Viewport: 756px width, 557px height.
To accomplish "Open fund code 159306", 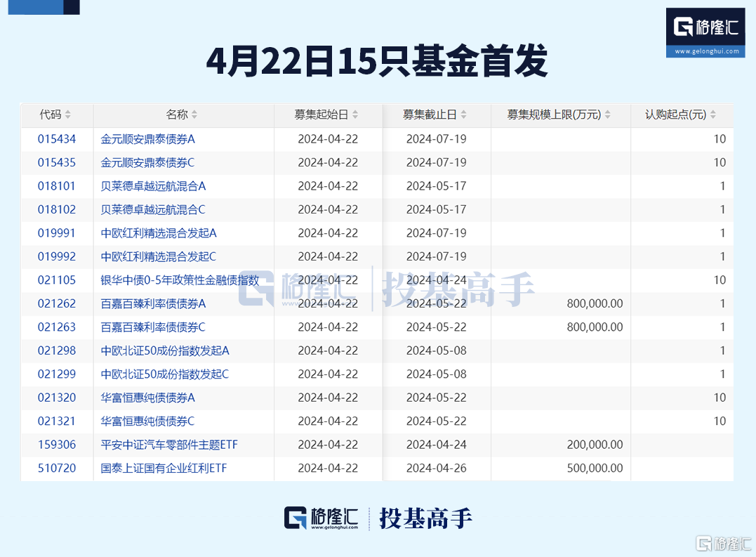I will coord(57,445).
